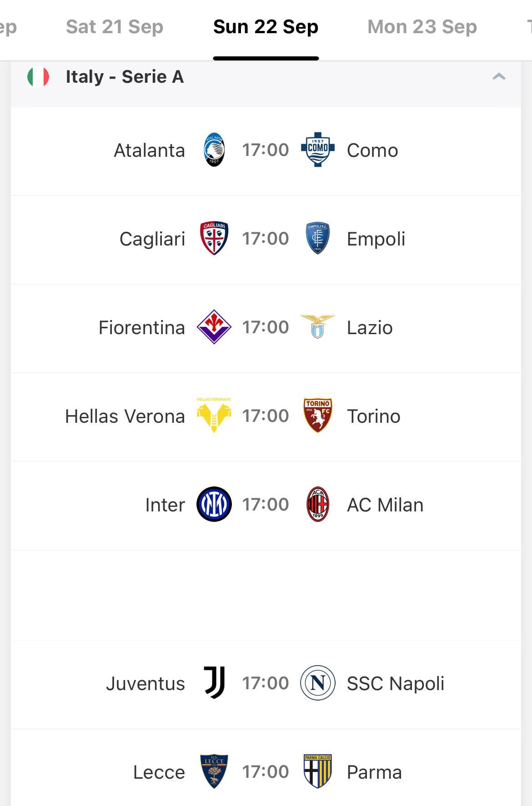The height and width of the screenshot is (806, 532).
Task: Click the Inter circular logo
Action: coord(214,504)
